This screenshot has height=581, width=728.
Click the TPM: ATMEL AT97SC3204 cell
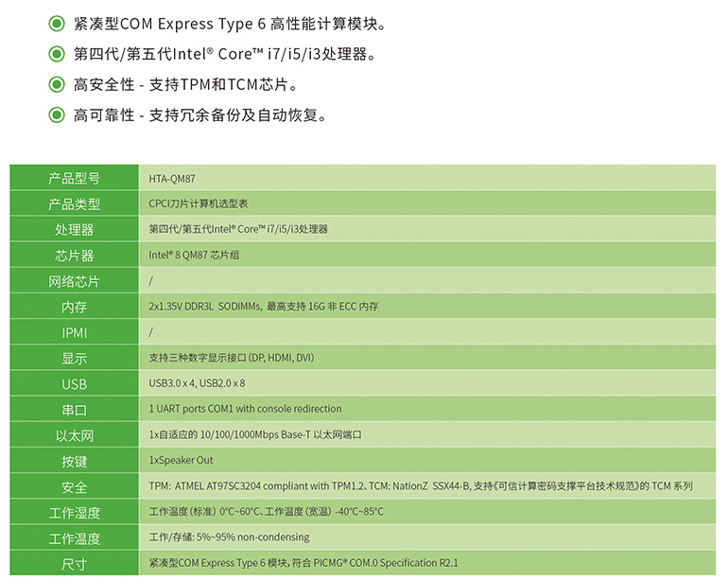pos(427,486)
